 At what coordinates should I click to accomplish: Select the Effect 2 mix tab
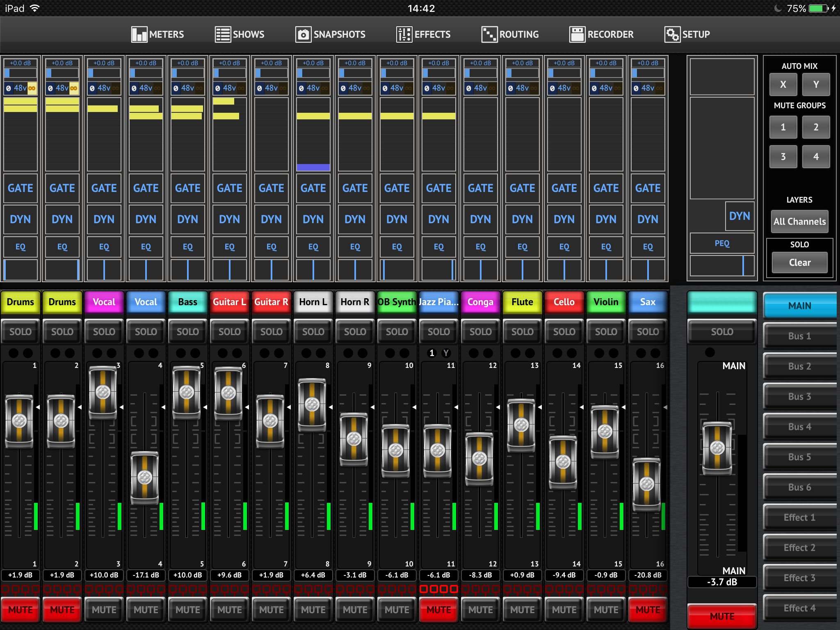(799, 548)
